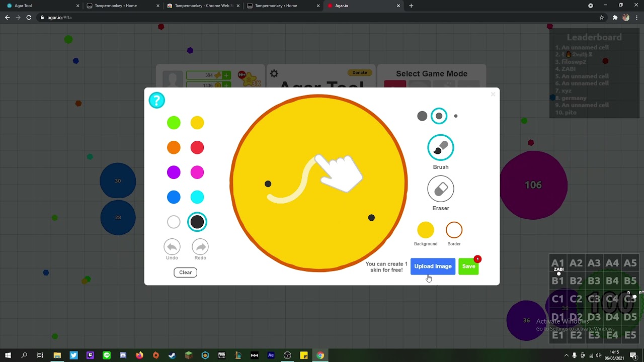Open Steam from taskbar
This screenshot has width=644, height=362.
[x=172, y=355]
